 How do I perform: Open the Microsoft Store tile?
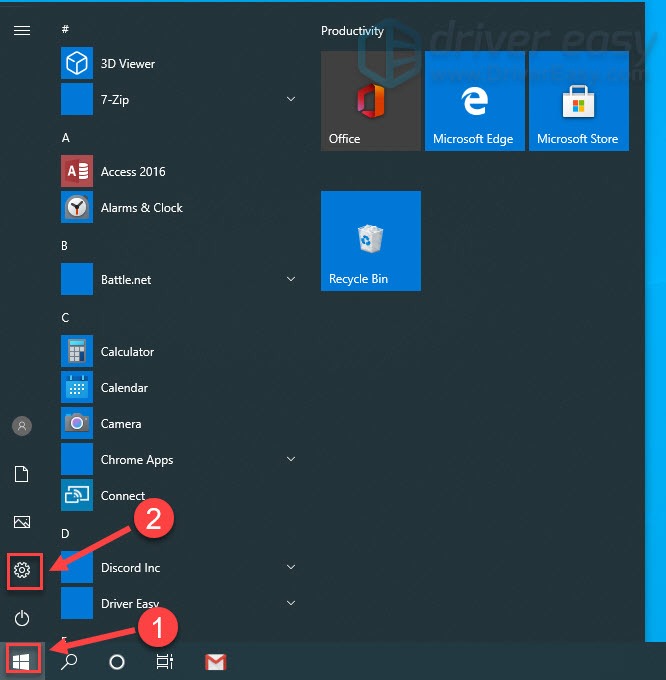pyautogui.click(x=579, y=101)
